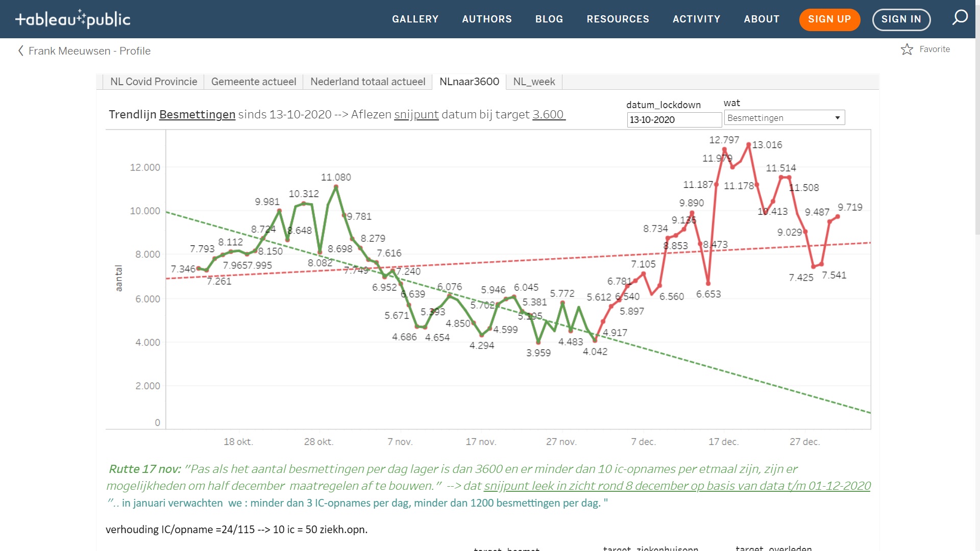Click the datum_lockdown date field
The width and height of the screenshot is (980, 551).
pyautogui.click(x=674, y=120)
